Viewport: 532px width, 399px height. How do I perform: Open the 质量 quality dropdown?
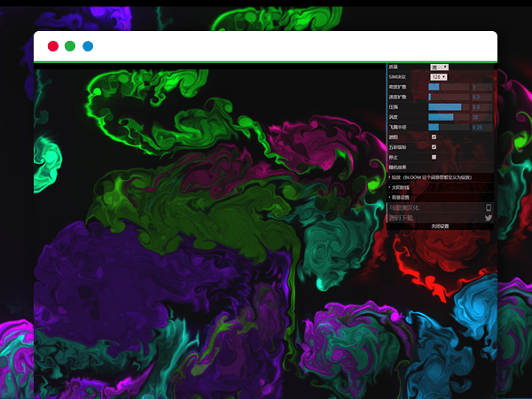pos(439,66)
